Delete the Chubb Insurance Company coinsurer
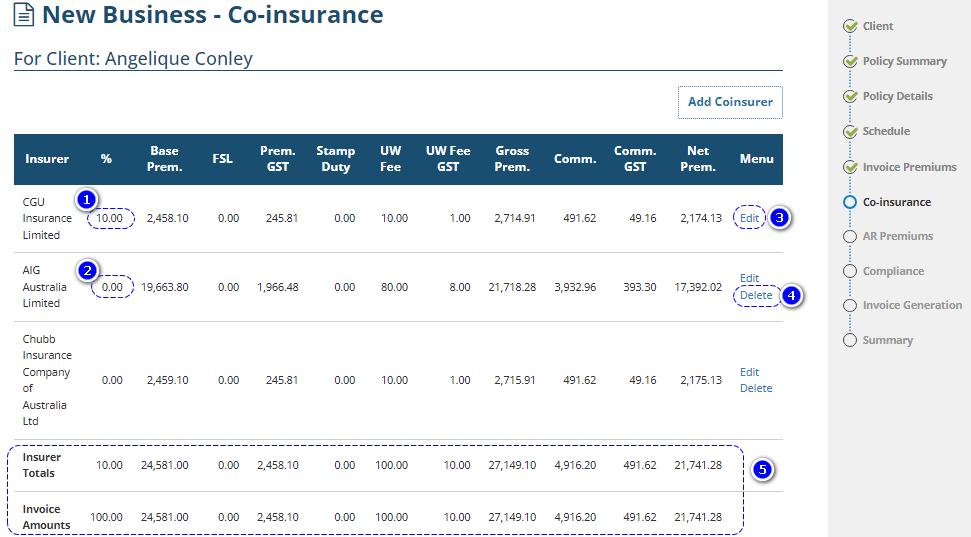This screenshot has width=971, height=537. 756,388
